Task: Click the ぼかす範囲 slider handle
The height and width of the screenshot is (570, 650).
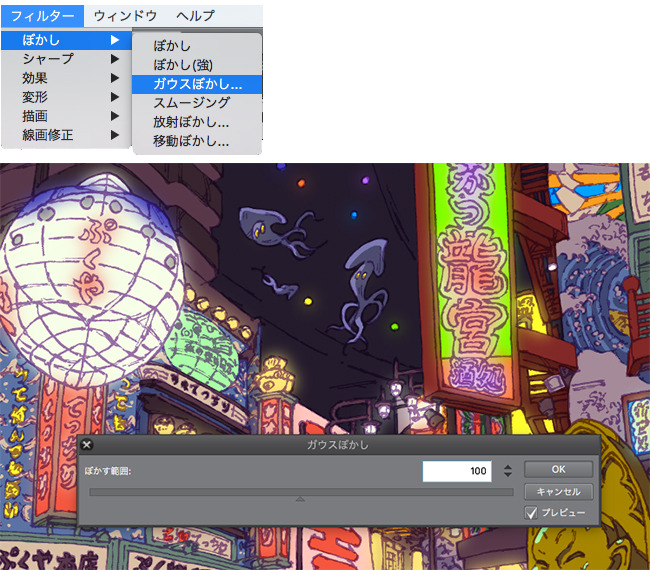Action: (x=300, y=499)
